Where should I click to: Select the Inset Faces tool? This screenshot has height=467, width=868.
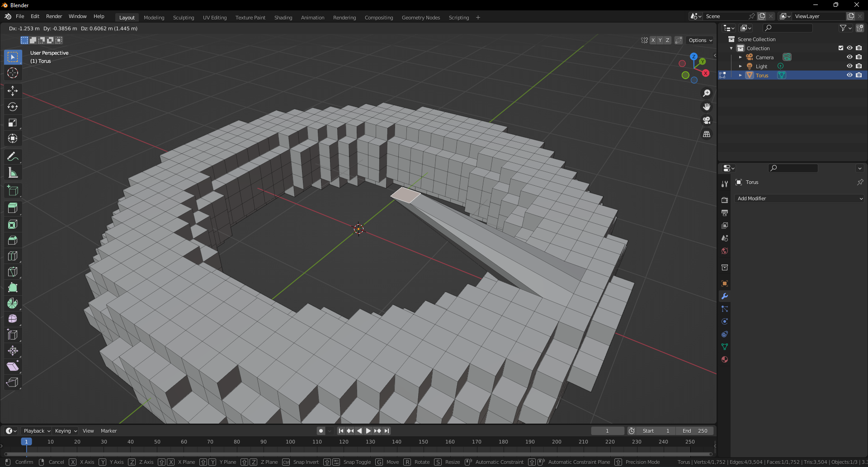point(13,224)
